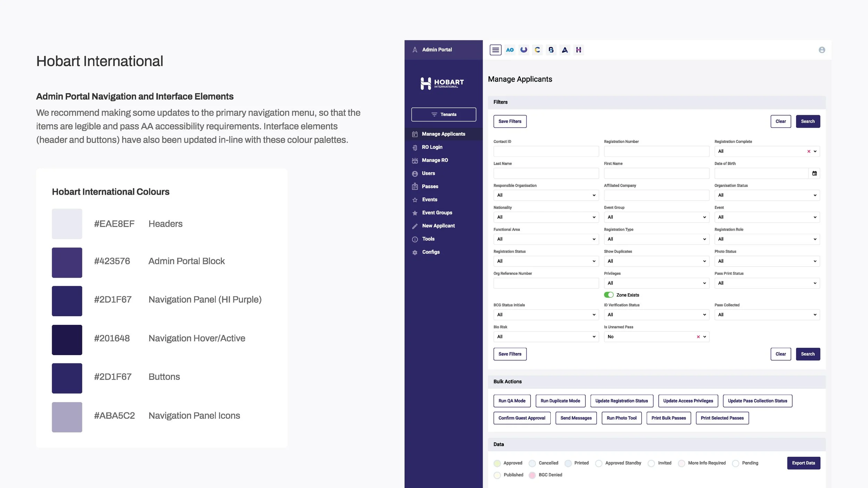Open the hamburger menu in the top toolbar
The height and width of the screenshot is (488, 868).
(495, 50)
